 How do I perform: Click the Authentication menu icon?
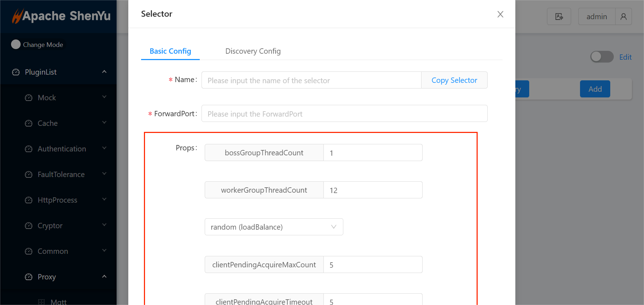click(x=29, y=149)
